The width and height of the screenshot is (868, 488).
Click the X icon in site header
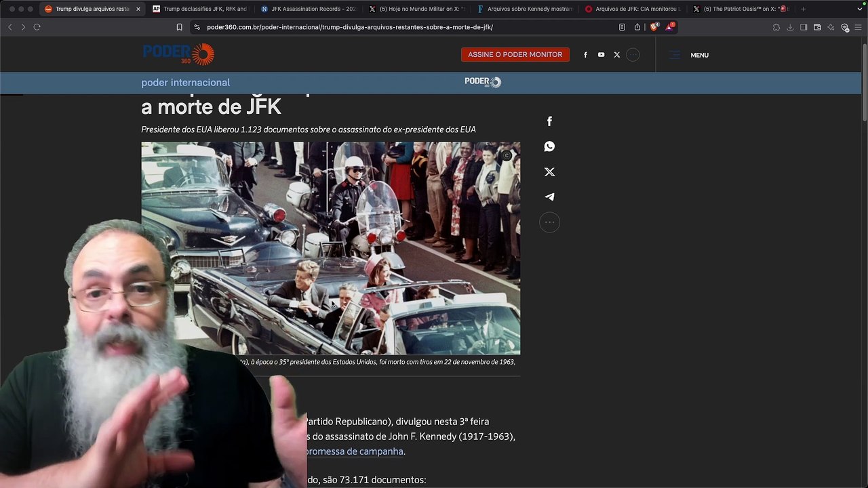(616, 55)
